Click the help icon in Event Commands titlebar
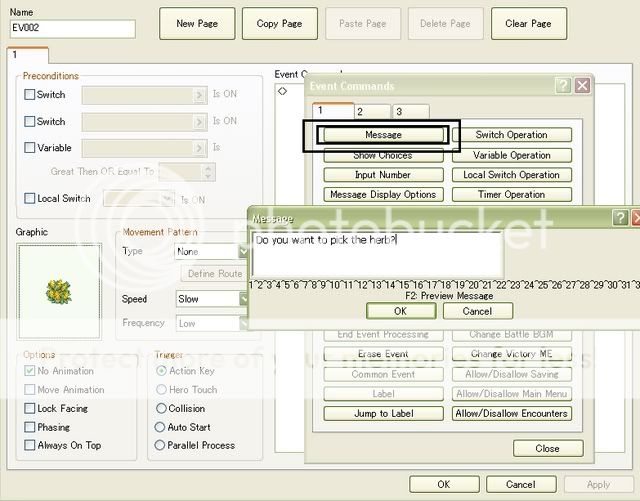640x501 pixels. (x=563, y=86)
